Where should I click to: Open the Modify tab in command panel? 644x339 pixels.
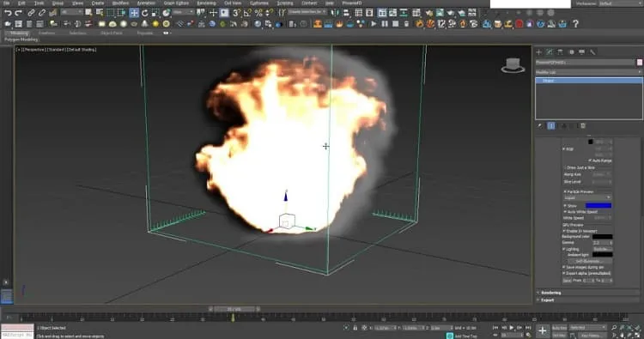(550, 52)
